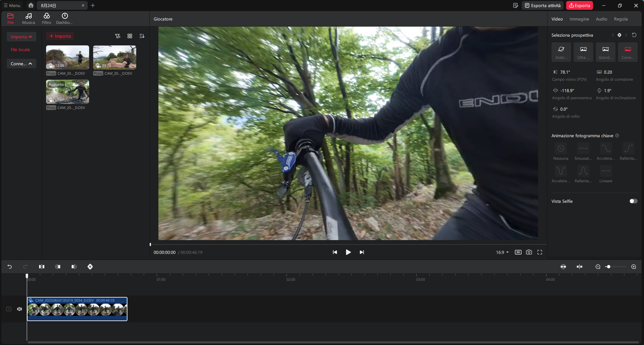
Task: Select File locale in sidebar
Action: point(21,49)
